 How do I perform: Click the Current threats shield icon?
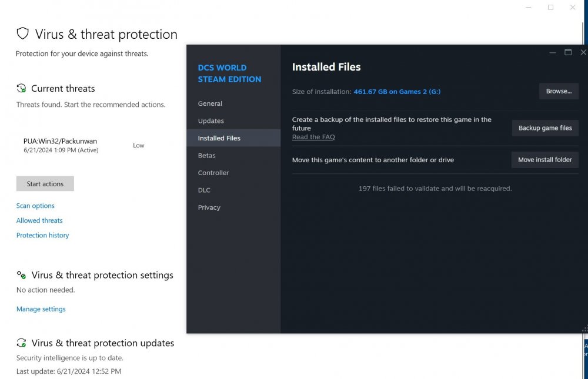point(22,88)
